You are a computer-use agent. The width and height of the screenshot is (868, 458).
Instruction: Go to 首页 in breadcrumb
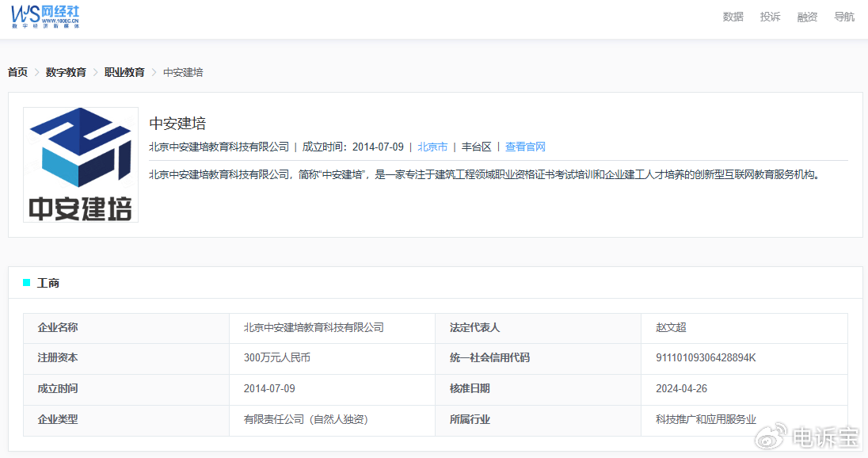[x=17, y=72]
